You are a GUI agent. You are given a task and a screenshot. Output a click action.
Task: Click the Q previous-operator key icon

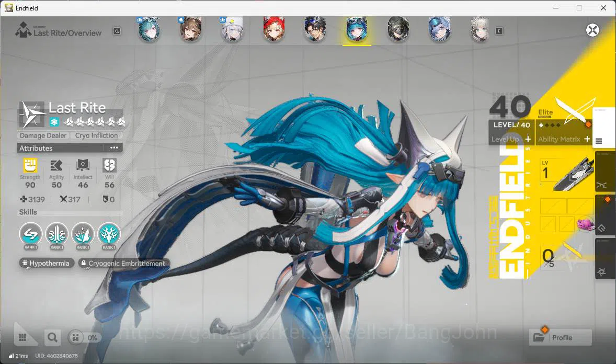pyautogui.click(x=117, y=31)
